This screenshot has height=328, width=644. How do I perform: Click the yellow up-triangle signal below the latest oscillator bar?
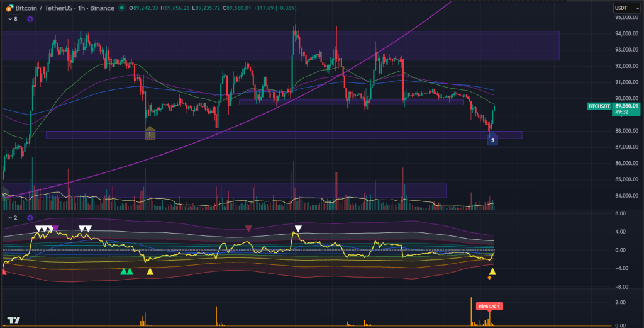coord(492,271)
